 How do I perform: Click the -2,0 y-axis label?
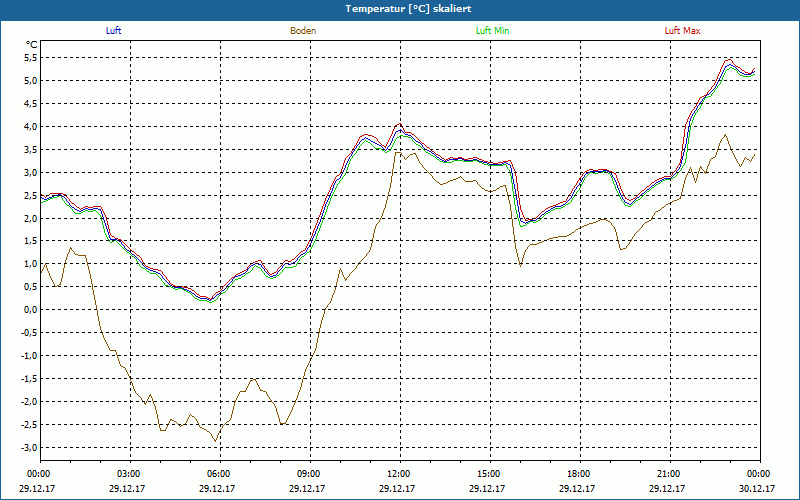coord(29,402)
